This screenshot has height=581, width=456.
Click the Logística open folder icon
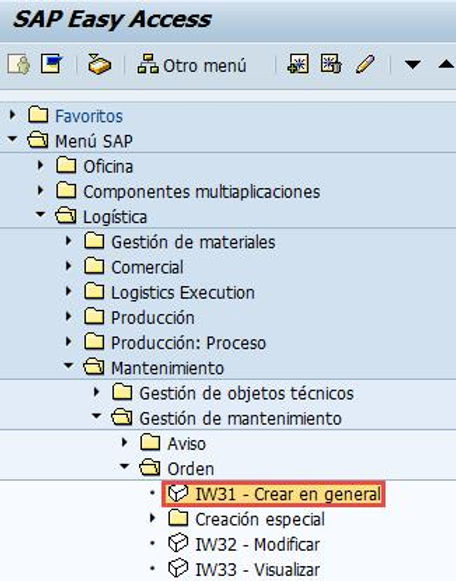[x=66, y=216]
